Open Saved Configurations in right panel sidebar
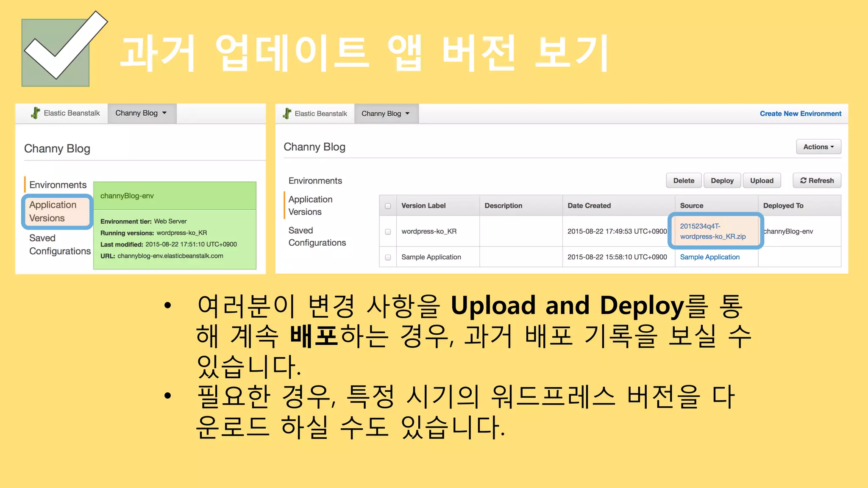 click(317, 236)
